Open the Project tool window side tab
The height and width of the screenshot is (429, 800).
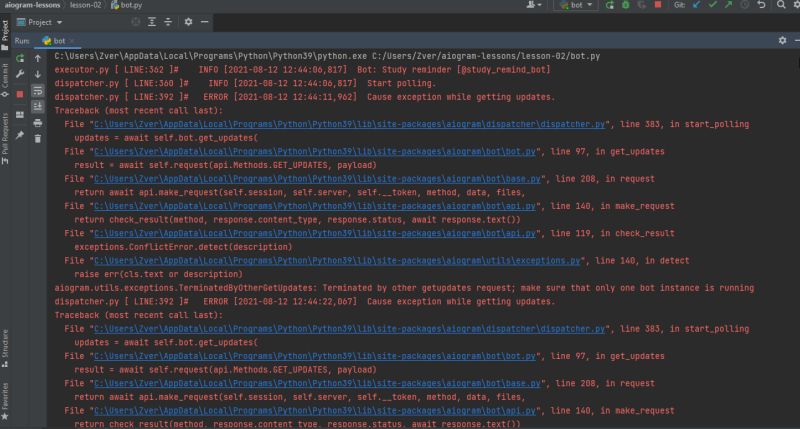pos(5,35)
